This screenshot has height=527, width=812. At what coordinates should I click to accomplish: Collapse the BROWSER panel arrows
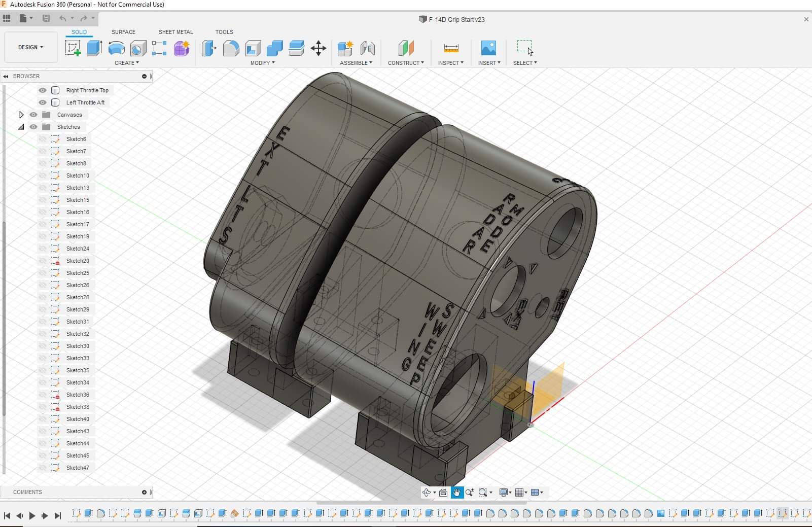[x=6, y=76]
